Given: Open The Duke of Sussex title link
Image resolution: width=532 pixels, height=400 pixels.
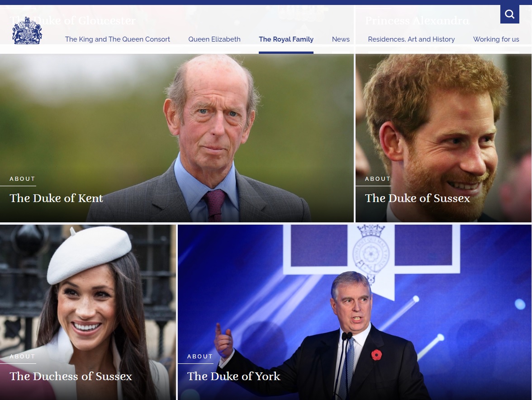Looking at the screenshot, I should [417, 198].
